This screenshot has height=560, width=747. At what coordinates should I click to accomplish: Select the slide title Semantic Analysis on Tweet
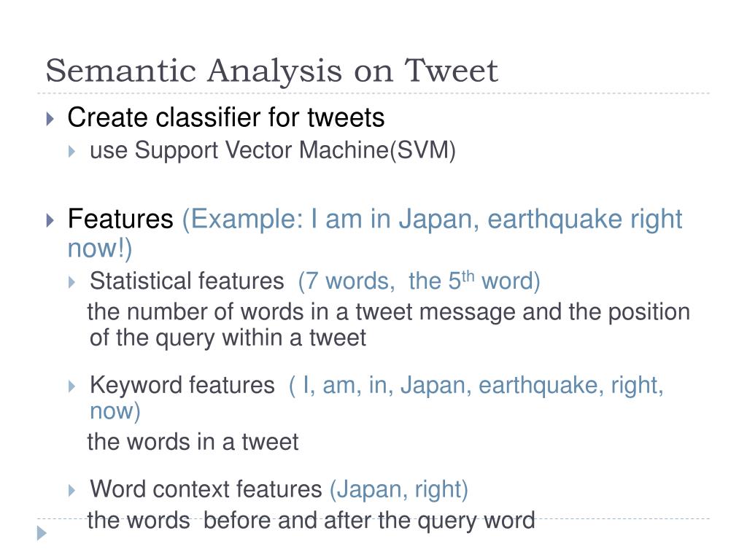pyautogui.click(x=271, y=71)
